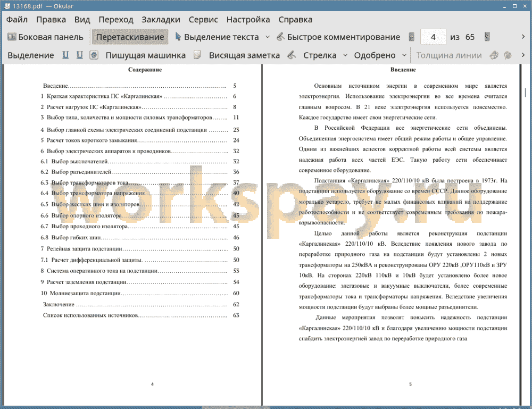
Task: Open the Файл menu
Action: 17,20
